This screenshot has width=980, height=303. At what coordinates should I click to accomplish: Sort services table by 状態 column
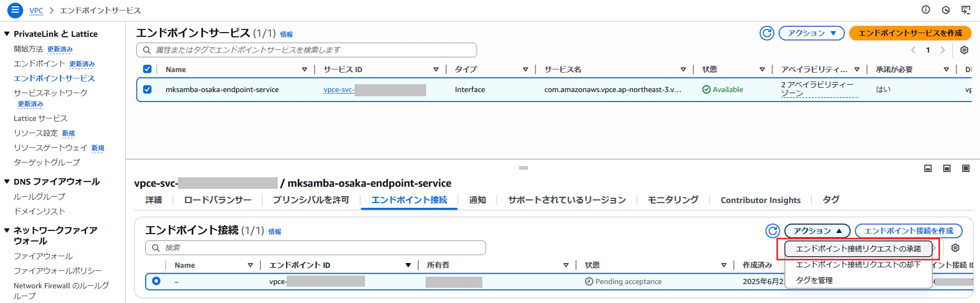762,69
